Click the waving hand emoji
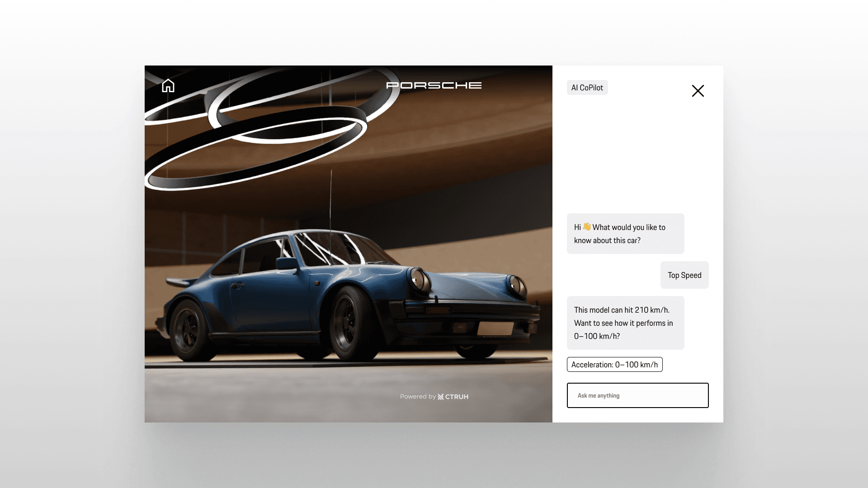The width and height of the screenshot is (868, 488). click(x=587, y=227)
